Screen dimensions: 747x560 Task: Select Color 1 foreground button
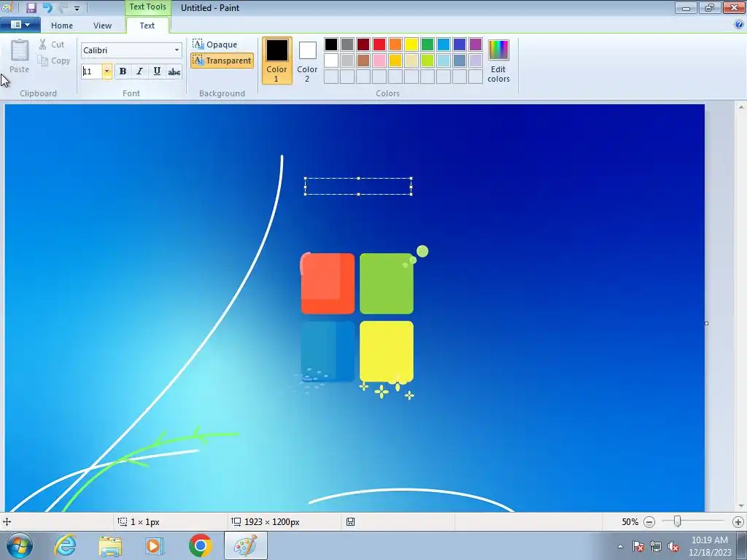tap(276, 61)
